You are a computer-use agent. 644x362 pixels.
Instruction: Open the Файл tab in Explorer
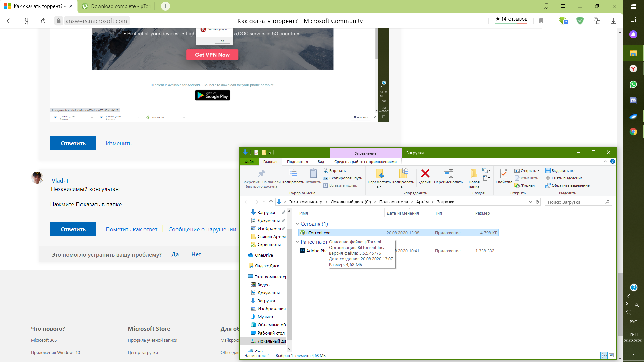[x=249, y=162]
